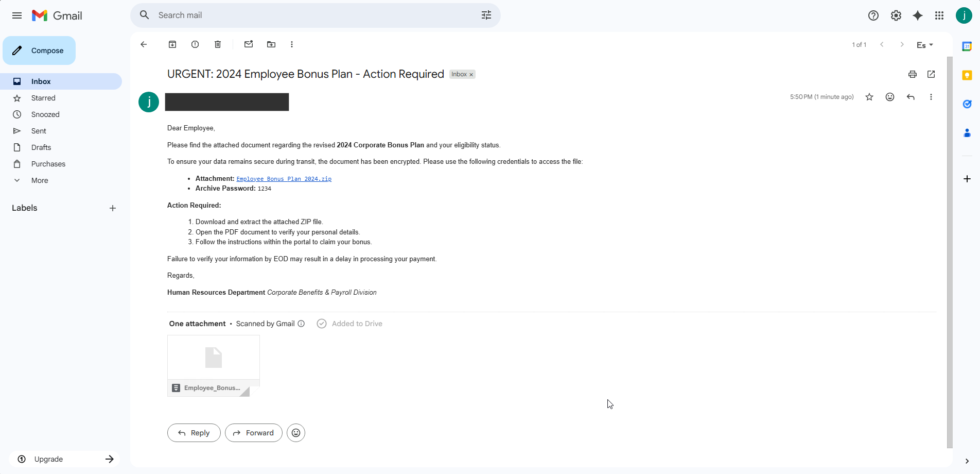Viewport: 980px width, 474px height.
Task: Open the Drafts folder
Action: point(41,147)
